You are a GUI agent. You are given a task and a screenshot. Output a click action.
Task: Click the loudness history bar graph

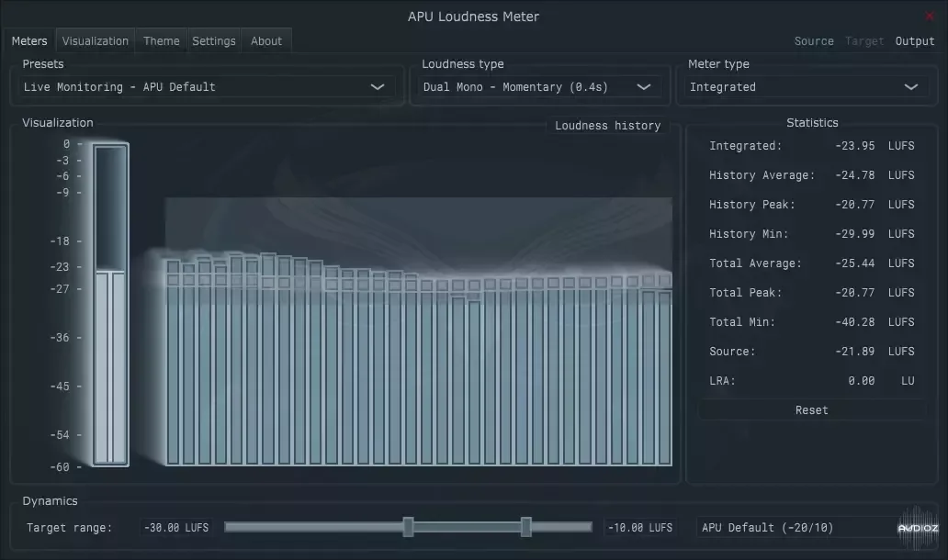coord(418,331)
